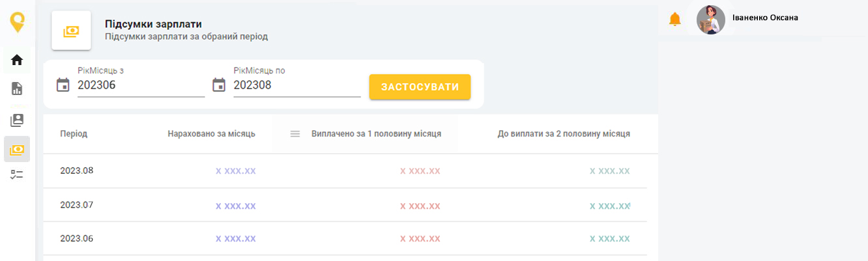Open Іваненко Оксана profile name
868x261 pixels.
[x=765, y=18]
